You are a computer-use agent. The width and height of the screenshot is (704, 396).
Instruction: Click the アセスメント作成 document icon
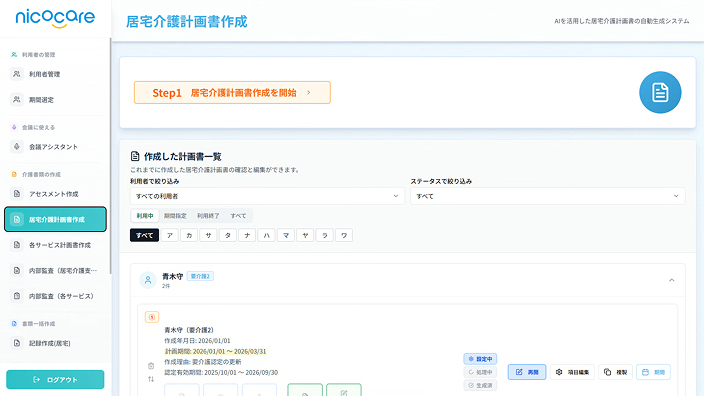(17, 194)
